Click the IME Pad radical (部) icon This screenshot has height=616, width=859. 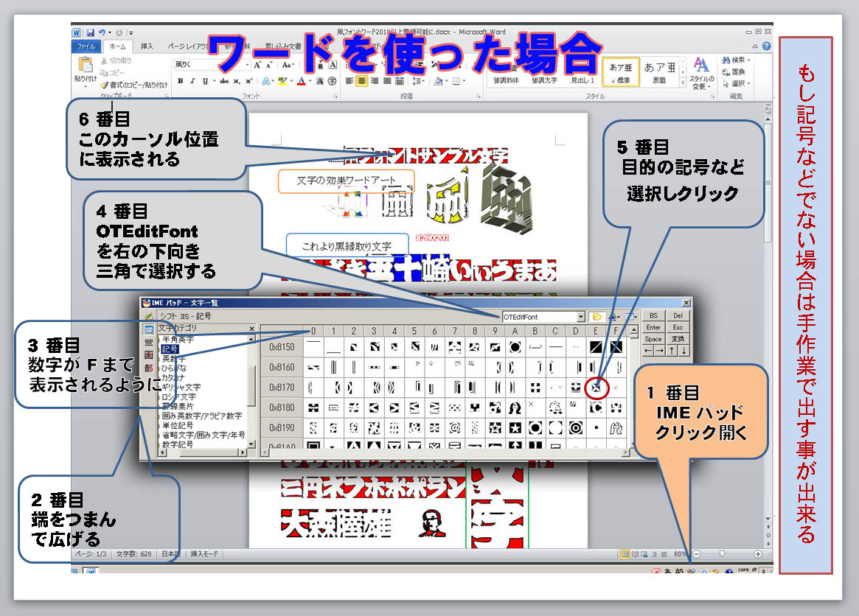click(148, 368)
